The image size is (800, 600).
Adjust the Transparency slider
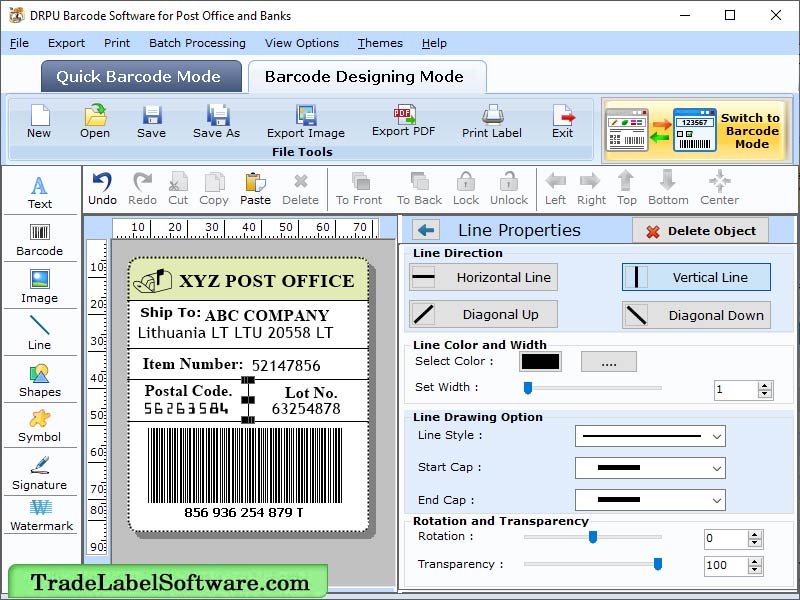(656, 565)
